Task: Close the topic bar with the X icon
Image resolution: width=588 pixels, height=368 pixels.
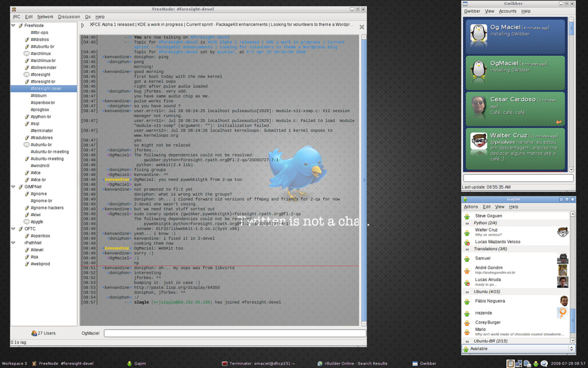Action: (362, 26)
